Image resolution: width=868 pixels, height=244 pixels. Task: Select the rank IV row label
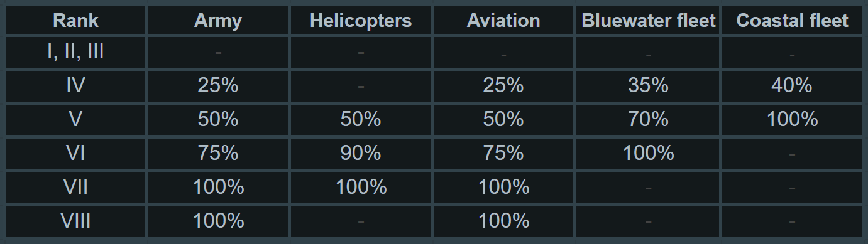[x=75, y=85]
